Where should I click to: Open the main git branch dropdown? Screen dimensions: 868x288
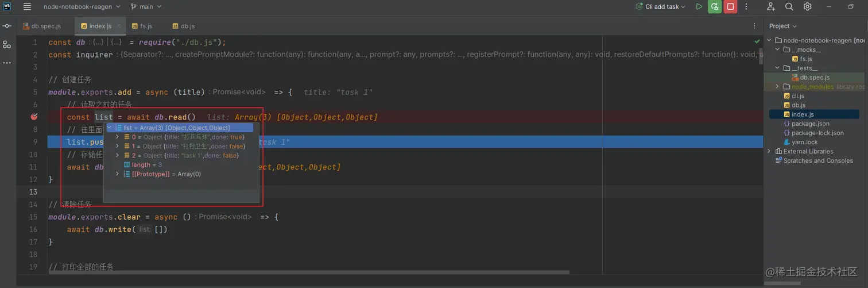[146, 7]
